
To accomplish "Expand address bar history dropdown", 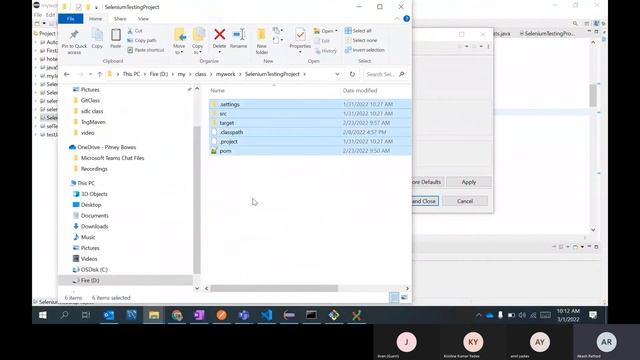I will pyautogui.click(x=337, y=74).
